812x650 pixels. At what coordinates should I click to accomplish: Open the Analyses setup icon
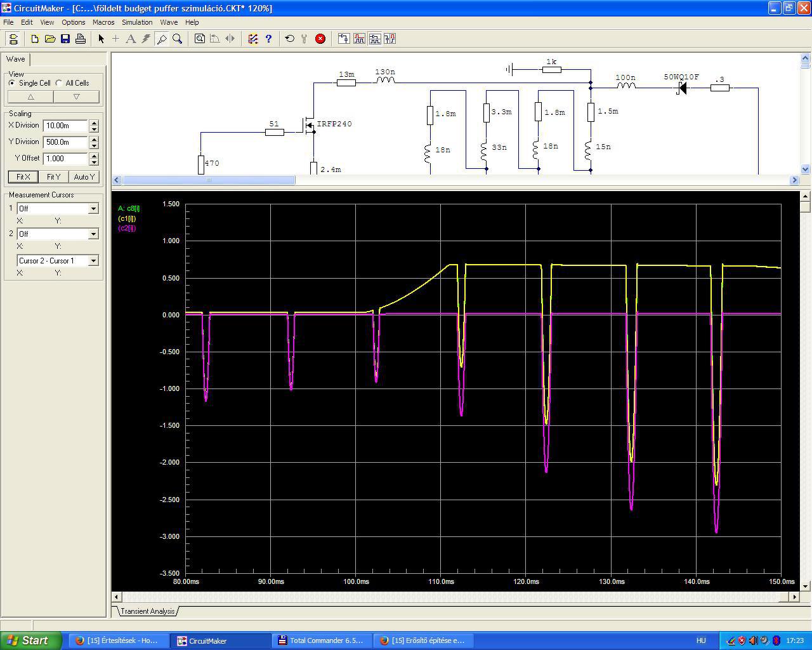pos(253,39)
